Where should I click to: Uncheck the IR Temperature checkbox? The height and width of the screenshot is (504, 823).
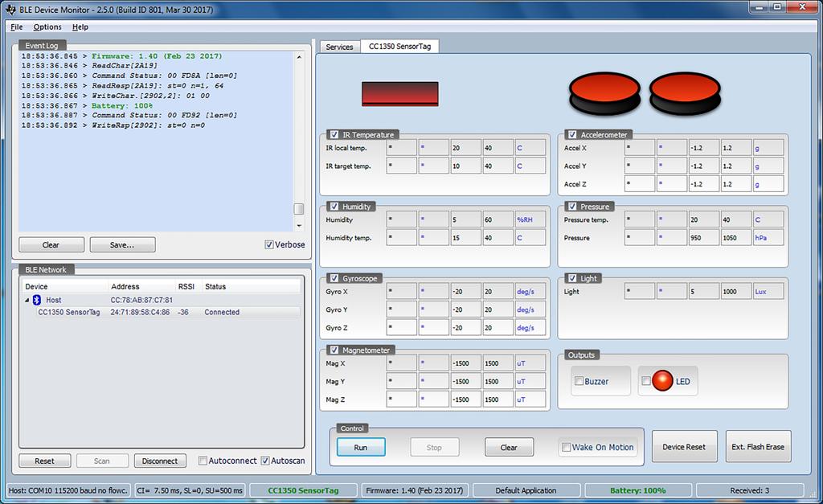click(x=334, y=134)
